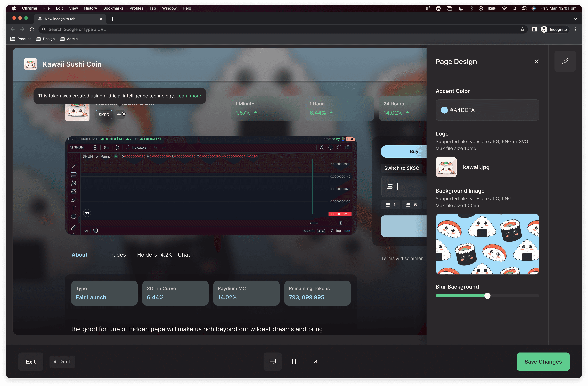Switch to the Trades tab
This screenshot has width=588, height=386.
tap(117, 255)
